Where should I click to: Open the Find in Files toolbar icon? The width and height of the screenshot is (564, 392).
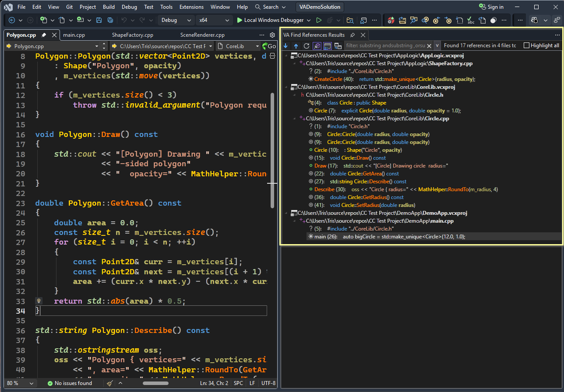coord(350,20)
